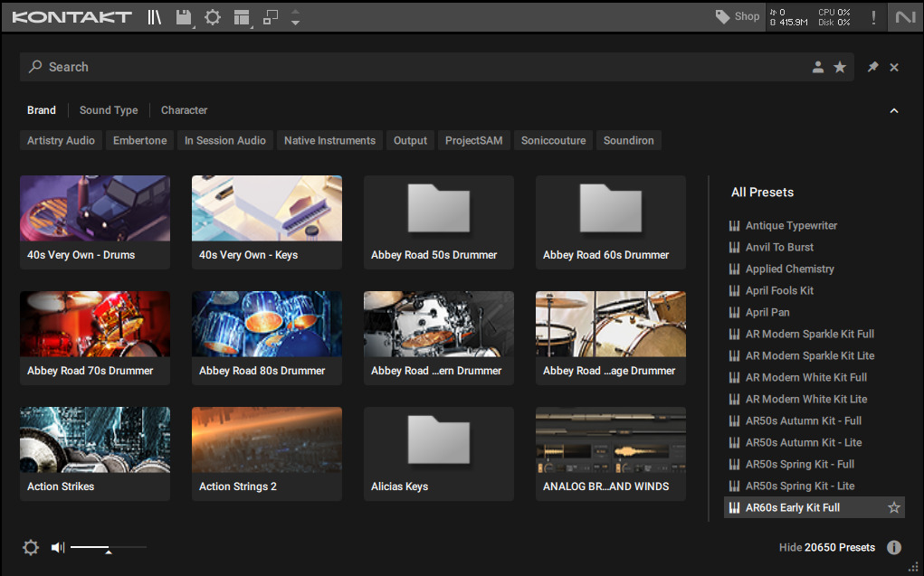Filter by Native Instruments brand
The image size is (924, 576).
click(x=329, y=140)
